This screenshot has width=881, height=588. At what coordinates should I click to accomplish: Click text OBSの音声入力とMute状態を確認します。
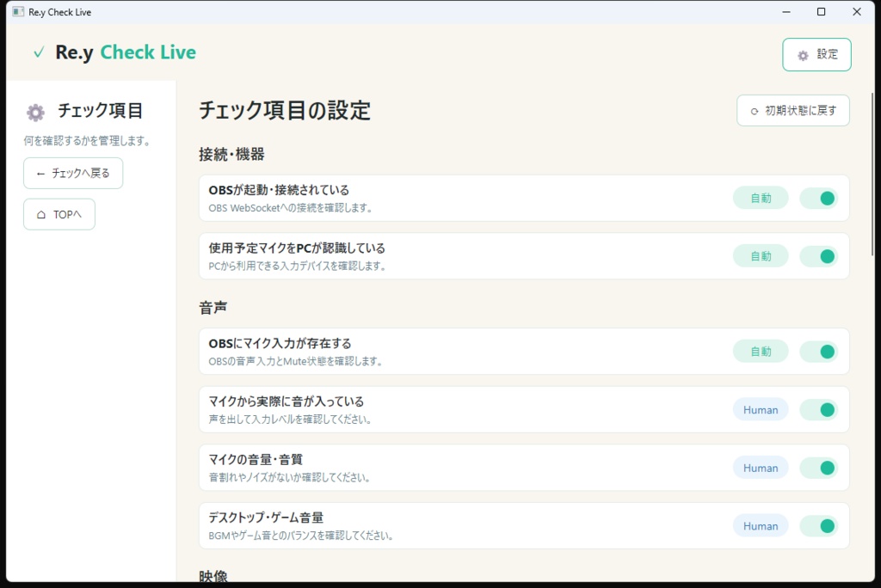[x=296, y=361]
